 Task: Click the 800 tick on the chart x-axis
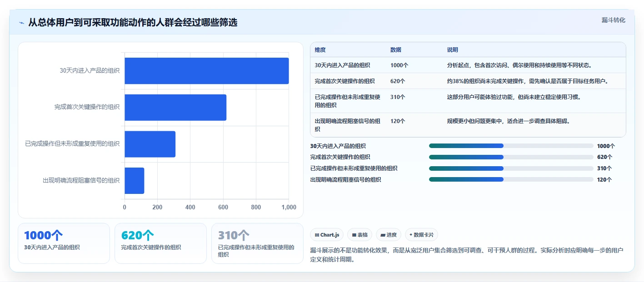[256, 207]
